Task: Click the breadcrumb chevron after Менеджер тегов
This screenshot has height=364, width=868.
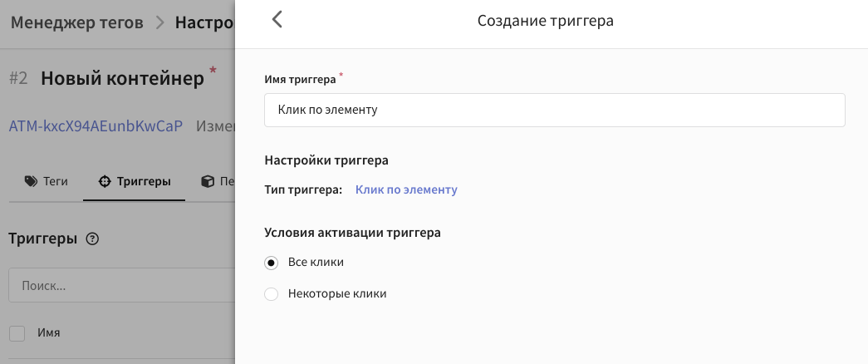Action: point(160,22)
